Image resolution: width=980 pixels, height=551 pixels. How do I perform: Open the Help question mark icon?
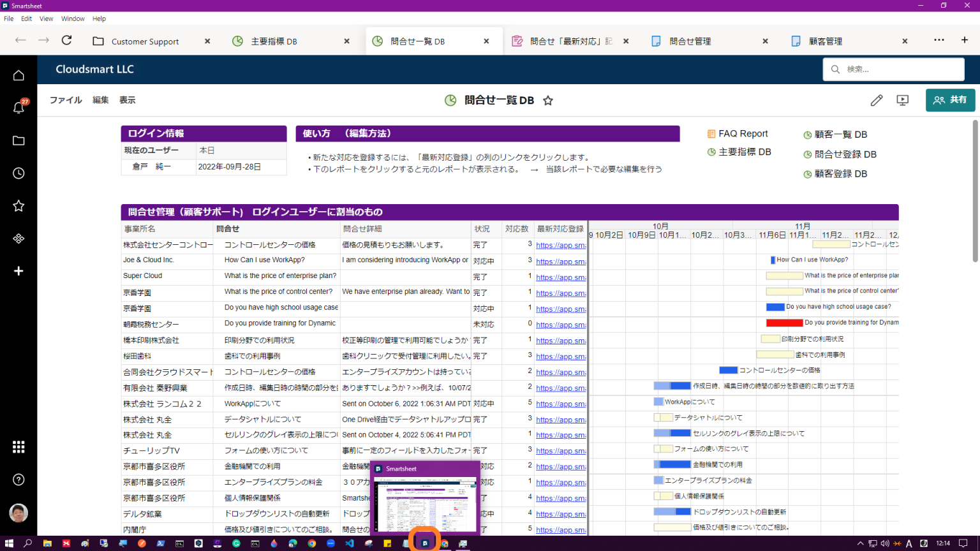tap(19, 478)
